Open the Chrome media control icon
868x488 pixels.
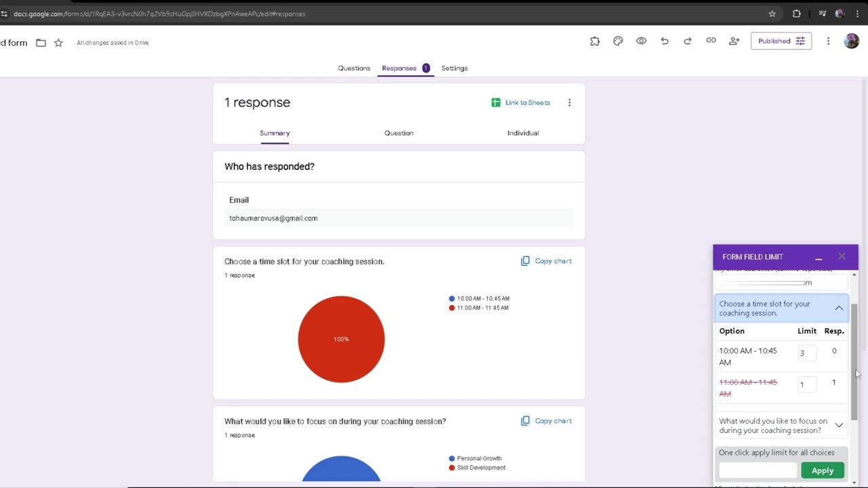822,14
